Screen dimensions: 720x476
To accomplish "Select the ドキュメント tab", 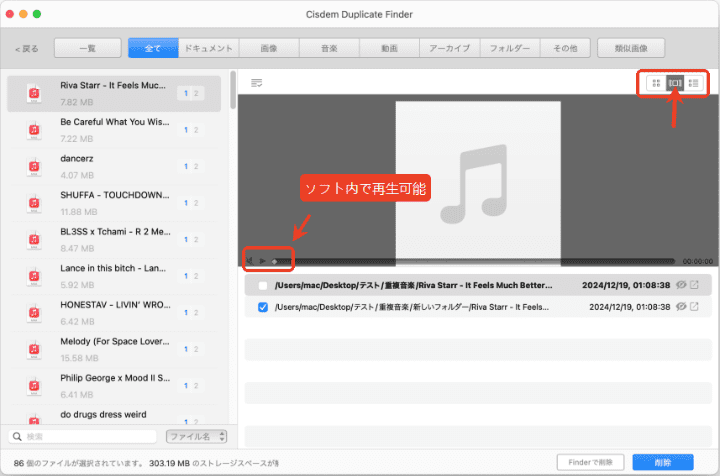I will (208, 48).
